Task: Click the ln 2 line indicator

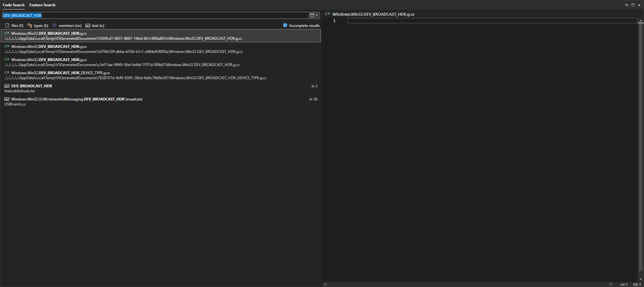Action: pyautogui.click(x=314, y=86)
